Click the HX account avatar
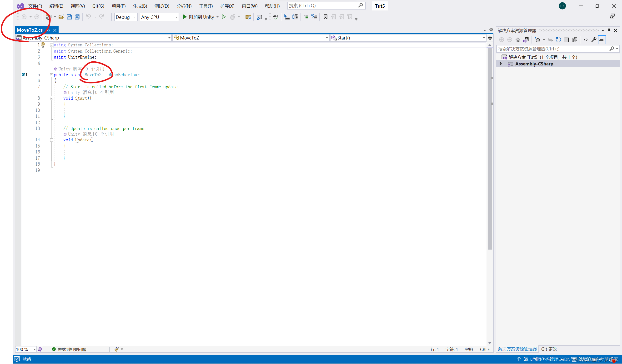The image size is (622, 364). click(562, 6)
